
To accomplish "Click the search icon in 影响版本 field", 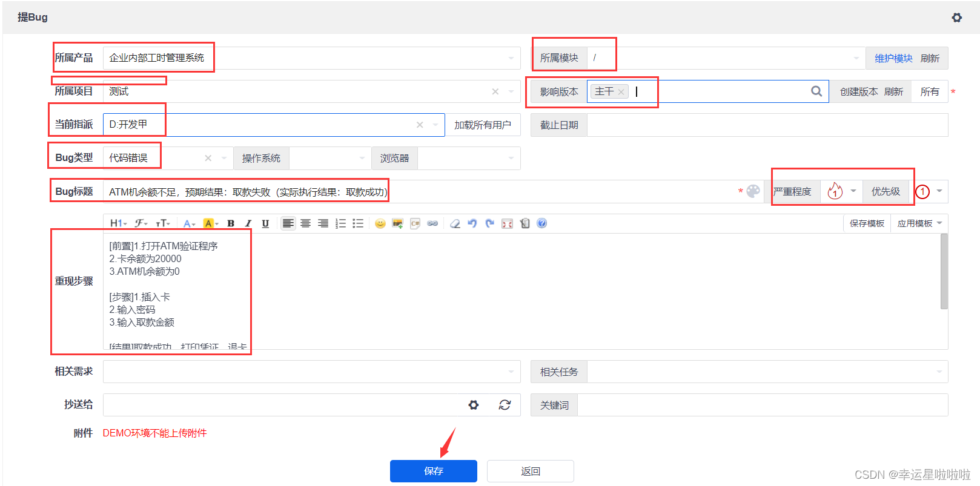I will pyautogui.click(x=816, y=91).
